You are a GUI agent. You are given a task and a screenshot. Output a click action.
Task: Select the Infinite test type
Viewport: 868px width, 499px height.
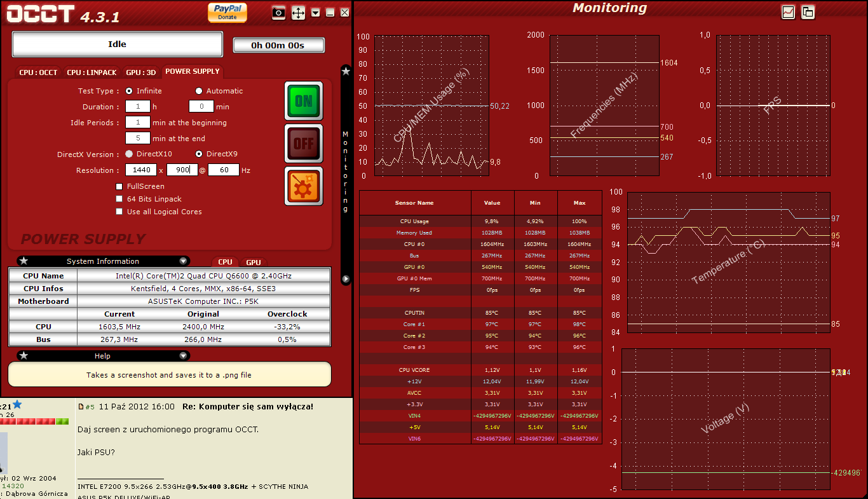[129, 91]
